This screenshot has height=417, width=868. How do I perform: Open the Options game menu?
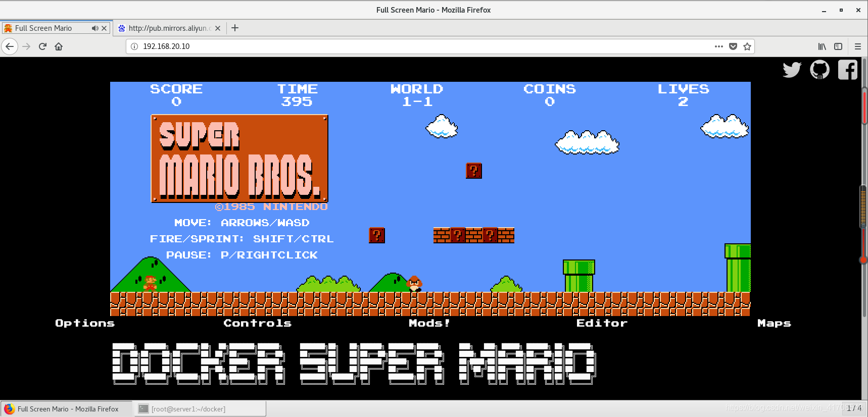pyautogui.click(x=85, y=323)
